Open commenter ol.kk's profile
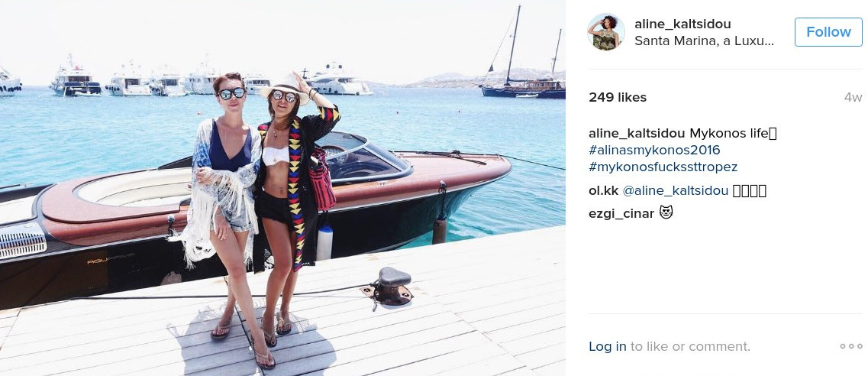Screen dimensions: 868x376 pos(603,191)
